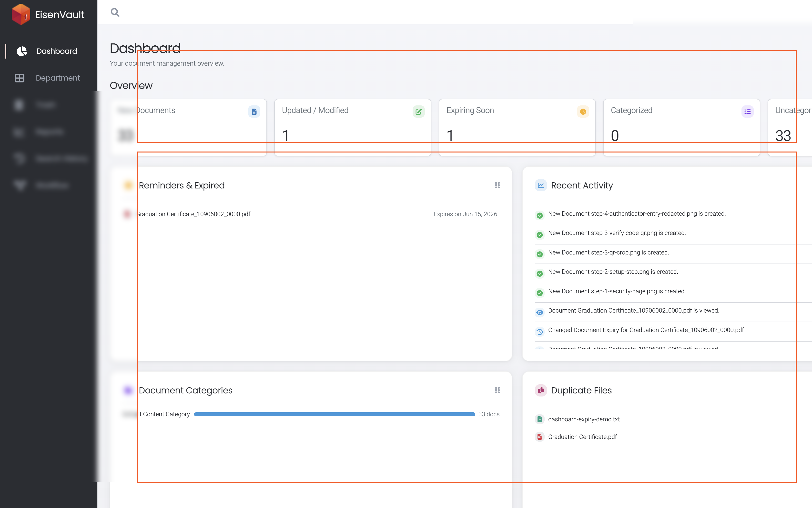
Task: Open the search magnifier icon
Action: 115,12
